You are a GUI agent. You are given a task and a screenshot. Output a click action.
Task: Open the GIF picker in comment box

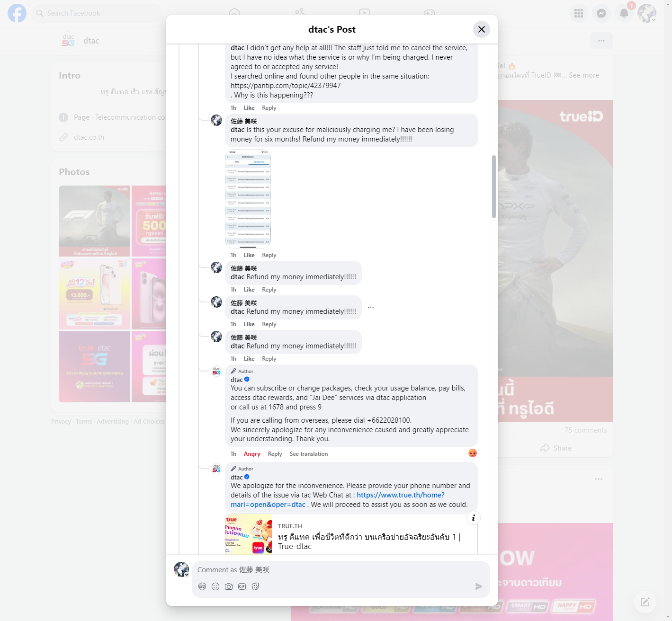(242, 586)
